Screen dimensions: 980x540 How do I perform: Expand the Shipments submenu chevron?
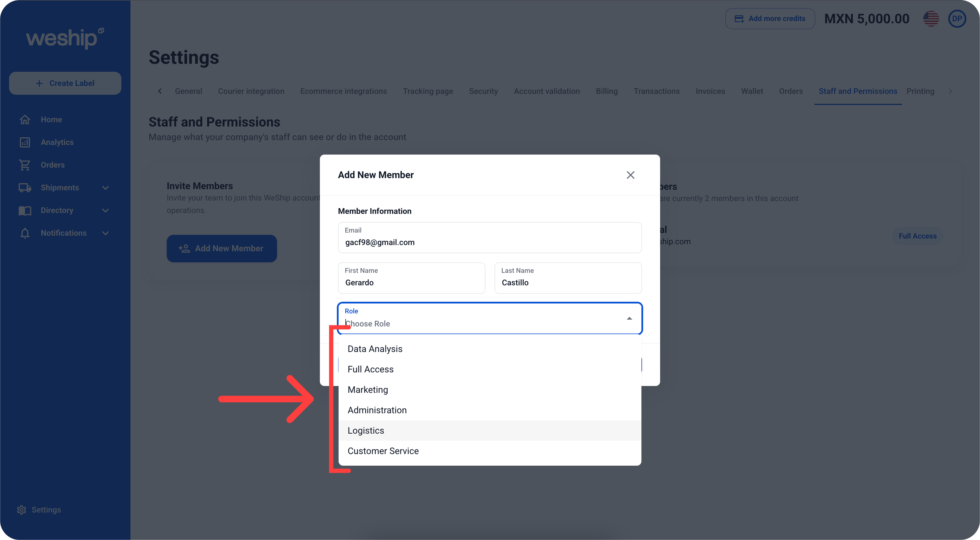click(x=106, y=188)
